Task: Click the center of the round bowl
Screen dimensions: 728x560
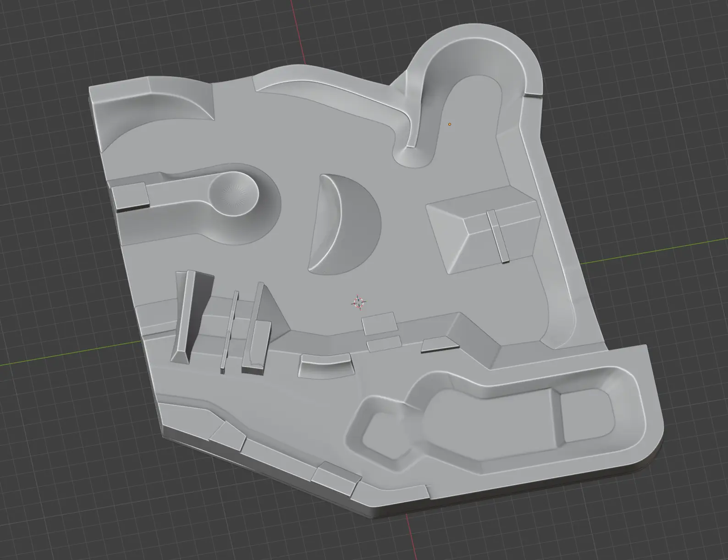Action: pyautogui.click(x=233, y=196)
